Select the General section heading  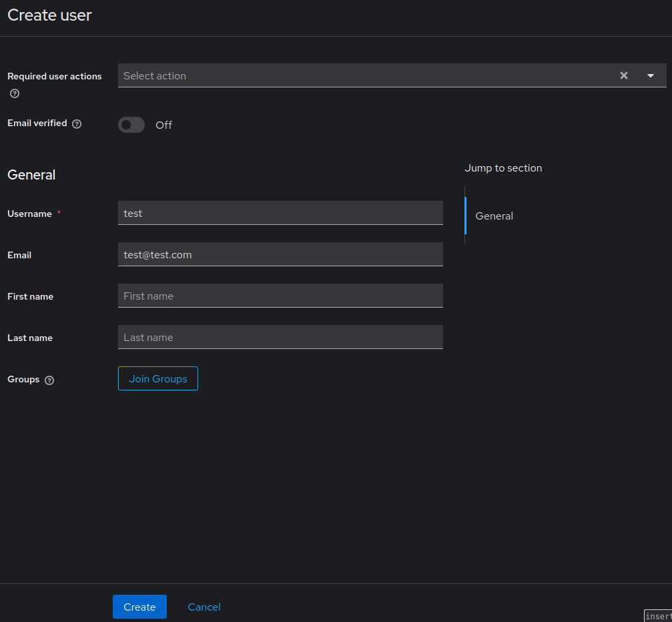(x=31, y=175)
